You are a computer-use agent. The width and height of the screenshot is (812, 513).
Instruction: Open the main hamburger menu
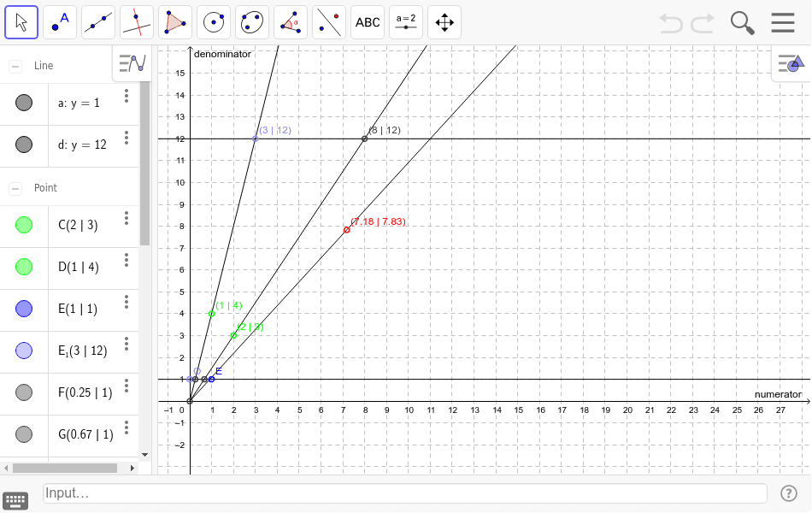782,23
